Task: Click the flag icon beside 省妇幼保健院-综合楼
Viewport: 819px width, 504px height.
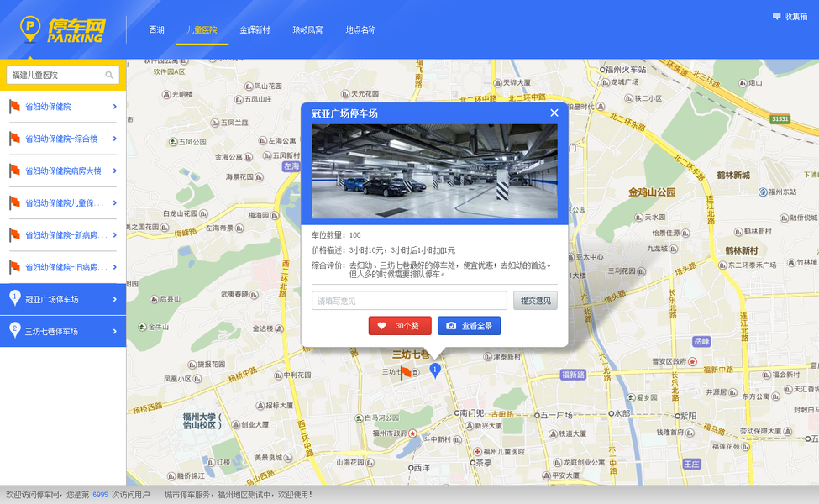Action: point(14,139)
